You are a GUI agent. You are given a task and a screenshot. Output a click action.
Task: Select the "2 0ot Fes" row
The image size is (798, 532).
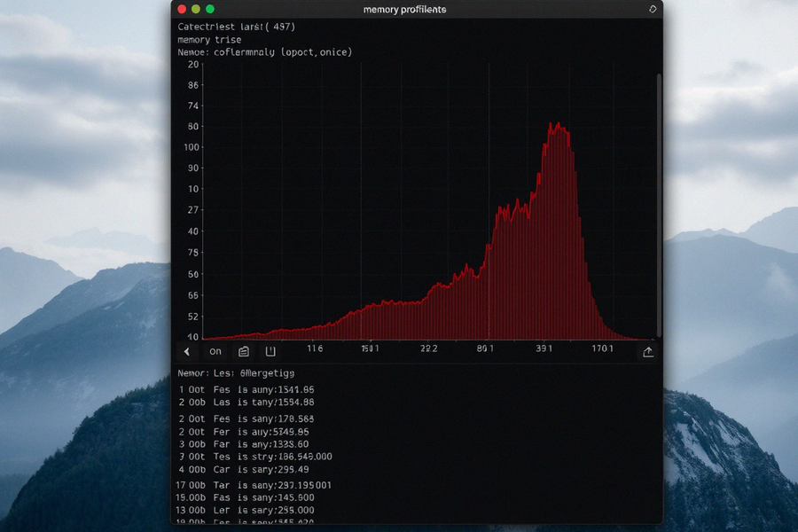click(246, 419)
